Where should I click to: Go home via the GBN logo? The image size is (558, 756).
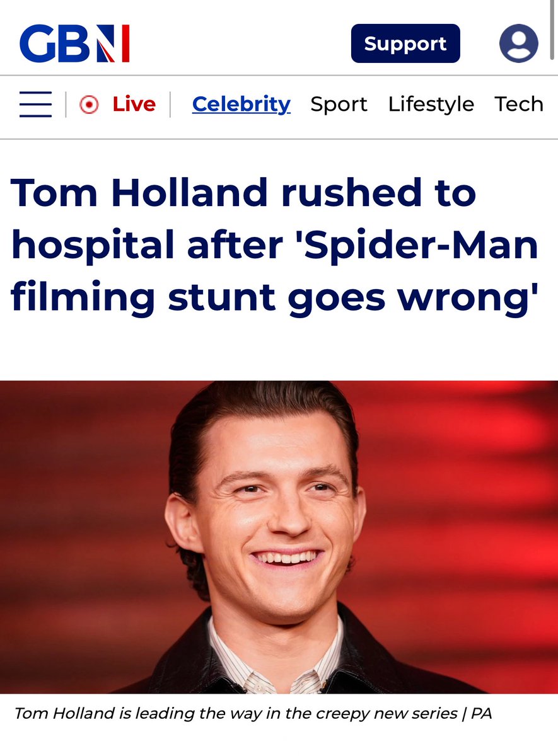74,43
